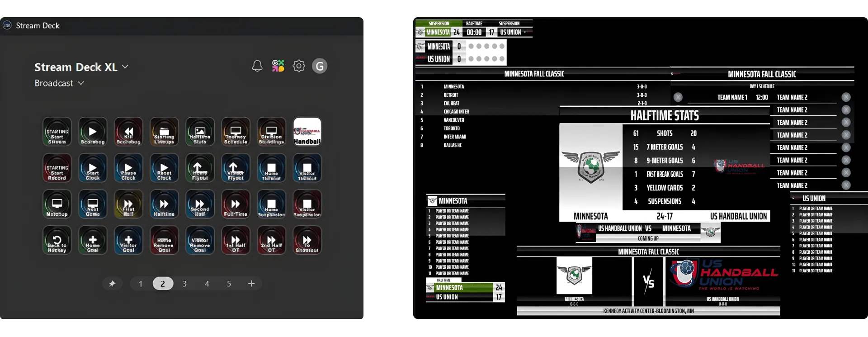Viewport: 868px width, 337px height.
Task: Open the Halftime Stats key
Action: (x=200, y=132)
